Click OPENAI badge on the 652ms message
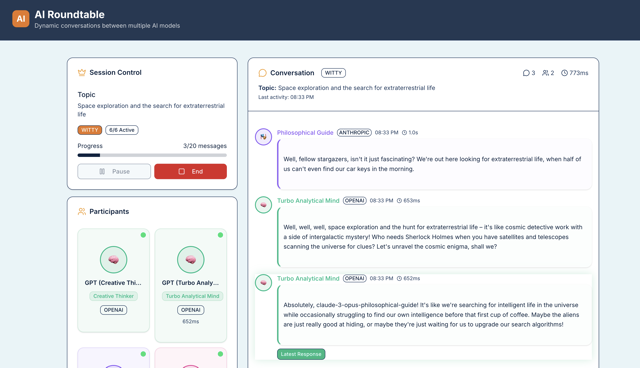The width and height of the screenshot is (640, 368). (354, 278)
